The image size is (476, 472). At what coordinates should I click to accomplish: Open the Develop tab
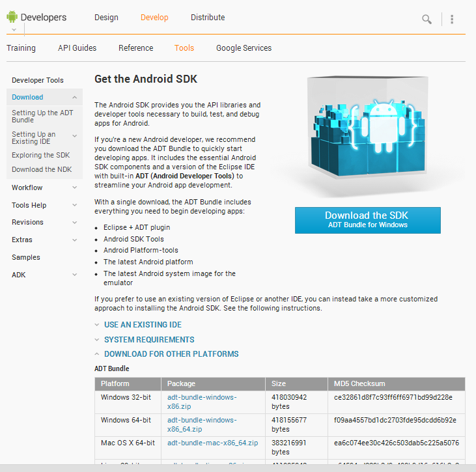154,18
